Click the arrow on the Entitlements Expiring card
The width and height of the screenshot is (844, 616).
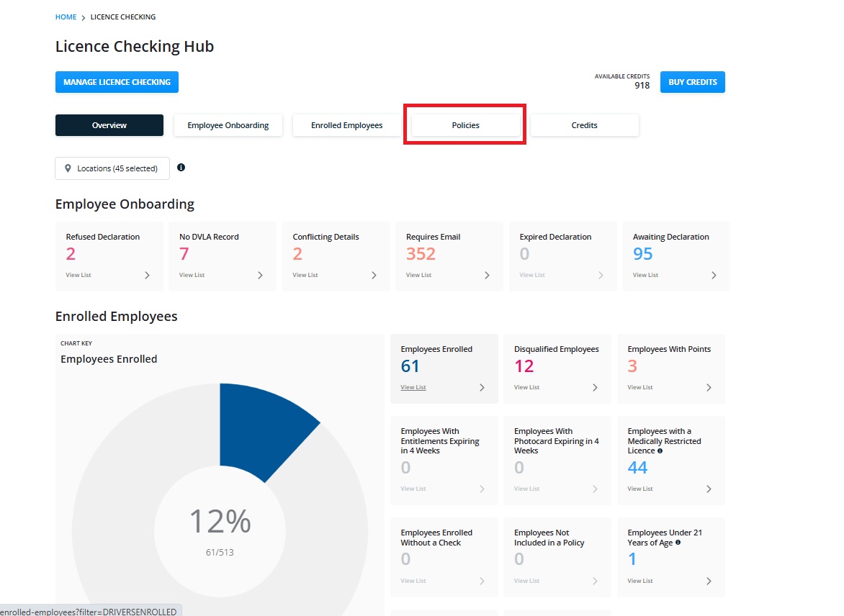pyautogui.click(x=482, y=489)
